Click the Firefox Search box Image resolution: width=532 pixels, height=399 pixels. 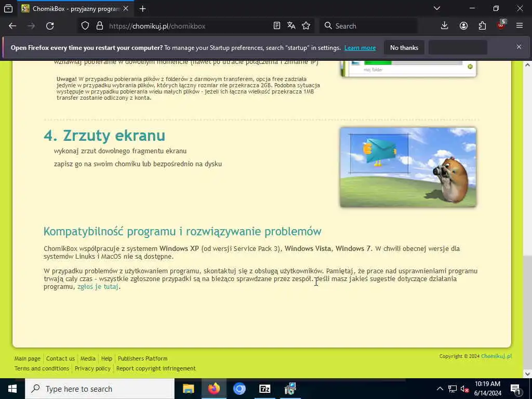368,26
